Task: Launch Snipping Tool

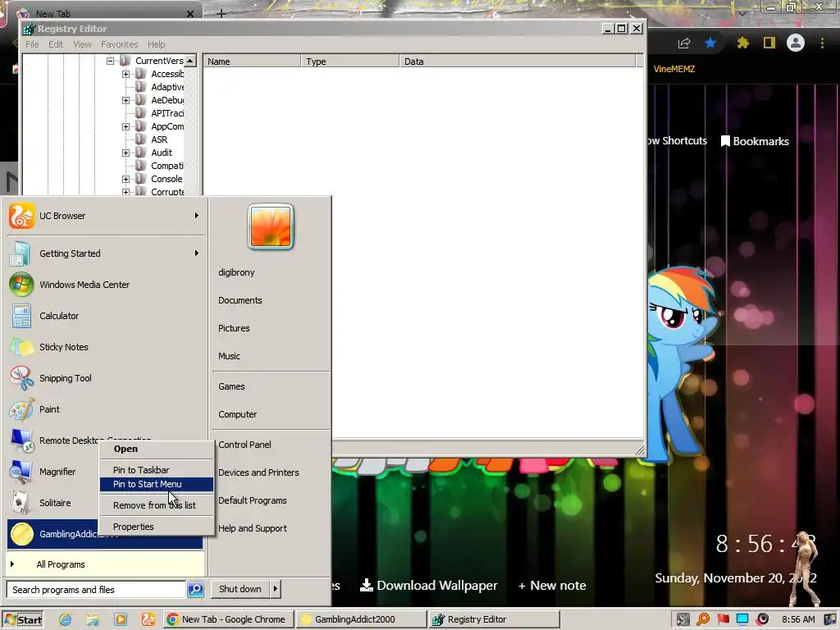Action: 105,377
